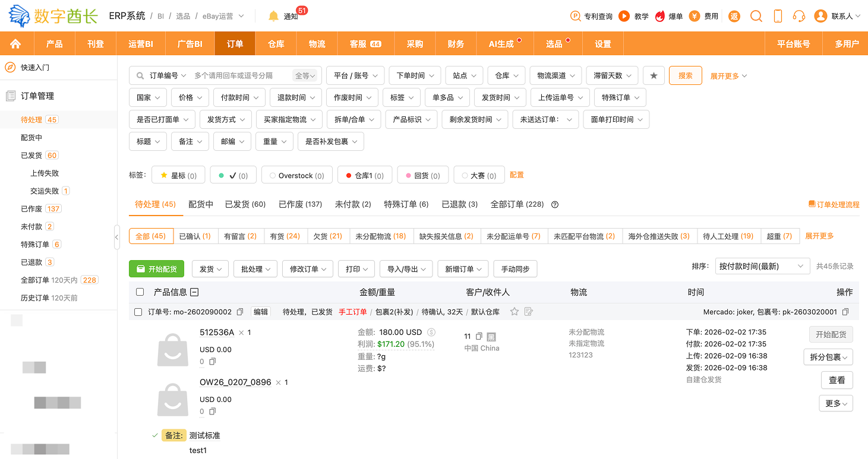Open the mobile phone icon in header
The width and height of the screenshot is (868, 459).
tap(778, 16)
